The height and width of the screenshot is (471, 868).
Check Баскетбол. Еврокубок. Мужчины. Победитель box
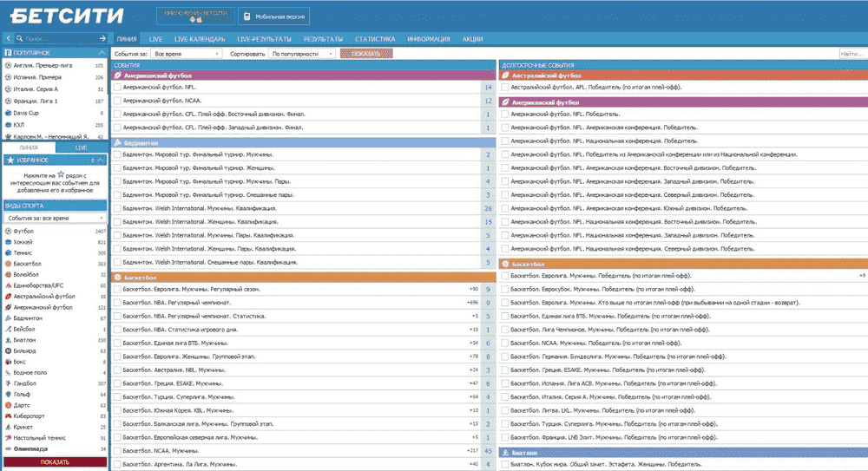click(505, 289)
